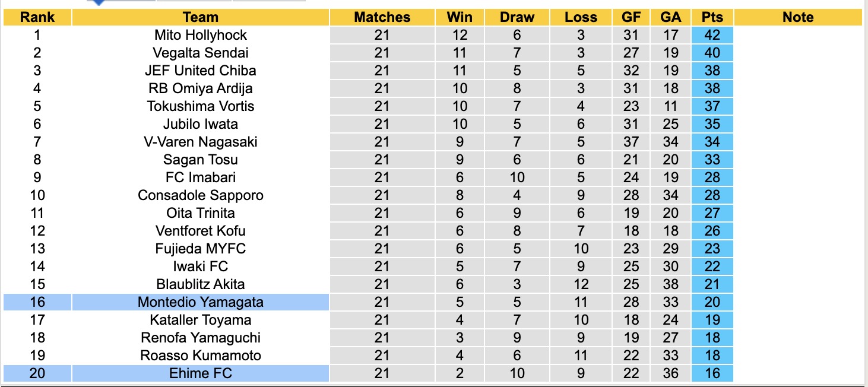Open the V-Varen Nagasaki team entry
The height and width of the screenshot is (387, 868).
click(201, 142)
